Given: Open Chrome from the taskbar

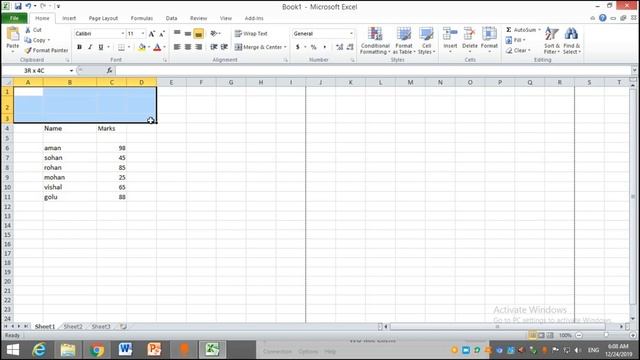Looking at the screenshot, I should (x=97, y=350).
